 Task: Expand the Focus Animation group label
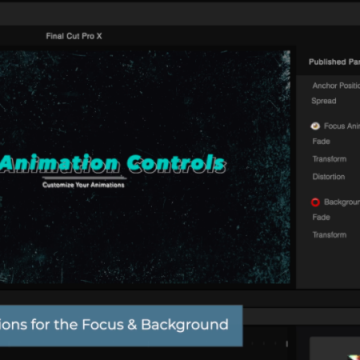click(x=342, y=126)
